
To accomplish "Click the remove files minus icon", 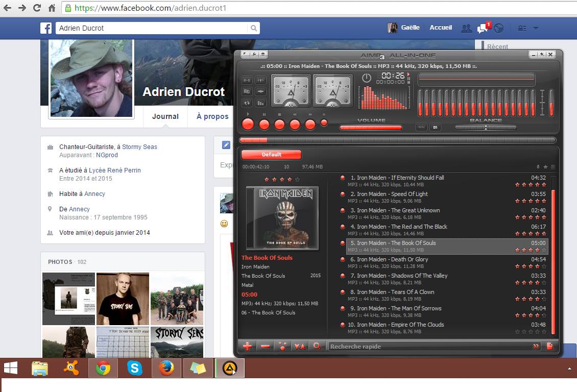I will click(x=265, y=347).
